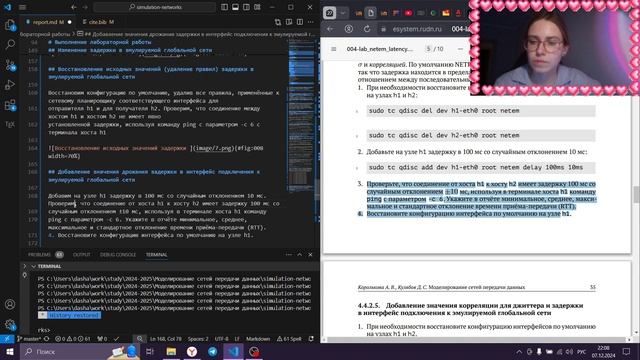The width and height of the screenshot is (640, 360).
Task: Open the Windows Start menu
Action: (x=9, y=351)
